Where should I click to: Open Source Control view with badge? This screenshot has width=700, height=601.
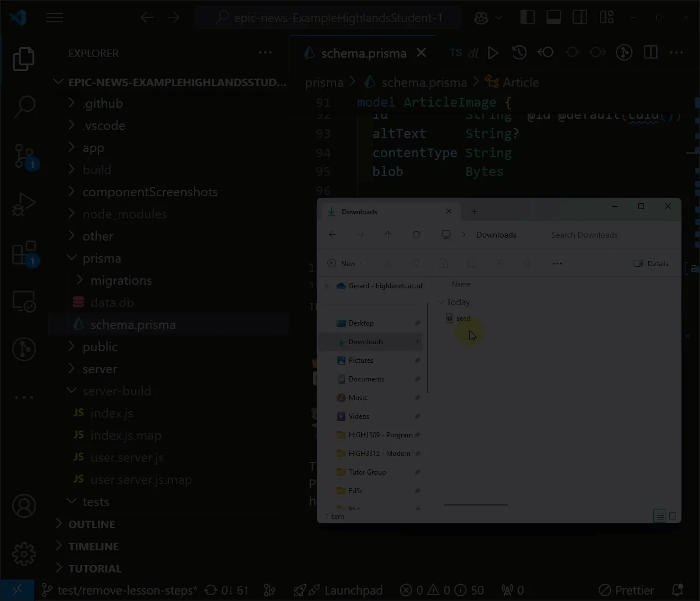pos(24,156)
